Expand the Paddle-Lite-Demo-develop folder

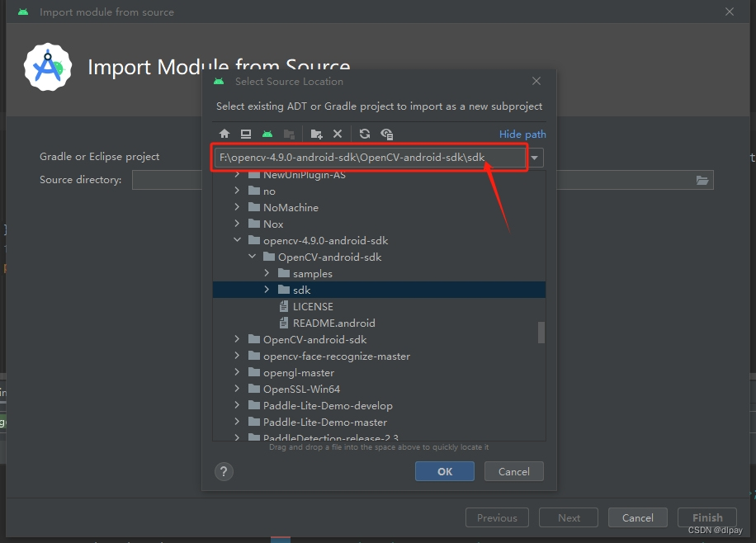pos(237,404)
